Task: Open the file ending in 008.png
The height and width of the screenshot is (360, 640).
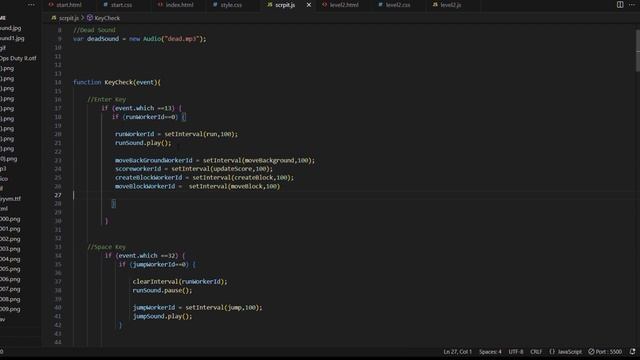Action: pyautogui.click(x=10, y=299)
